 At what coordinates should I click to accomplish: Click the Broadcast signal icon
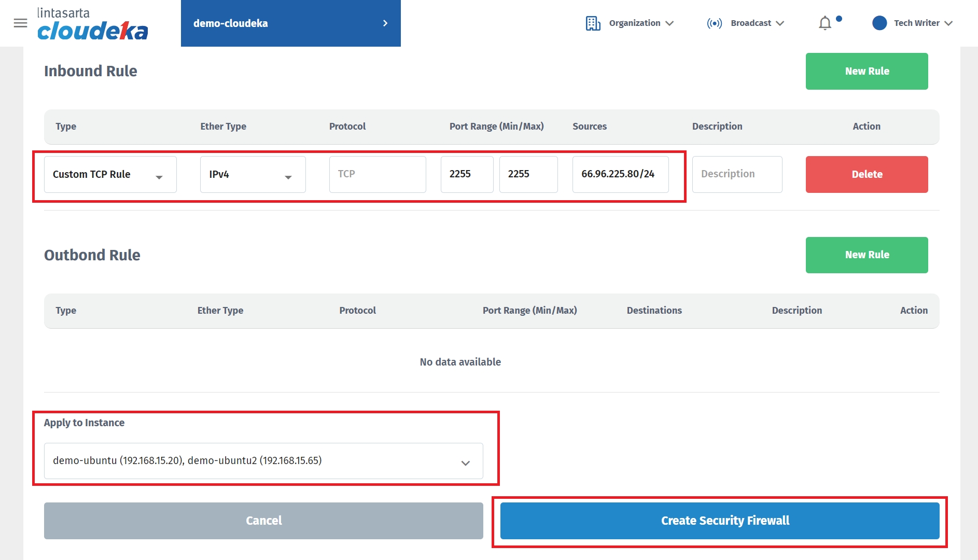click(714, 23)
